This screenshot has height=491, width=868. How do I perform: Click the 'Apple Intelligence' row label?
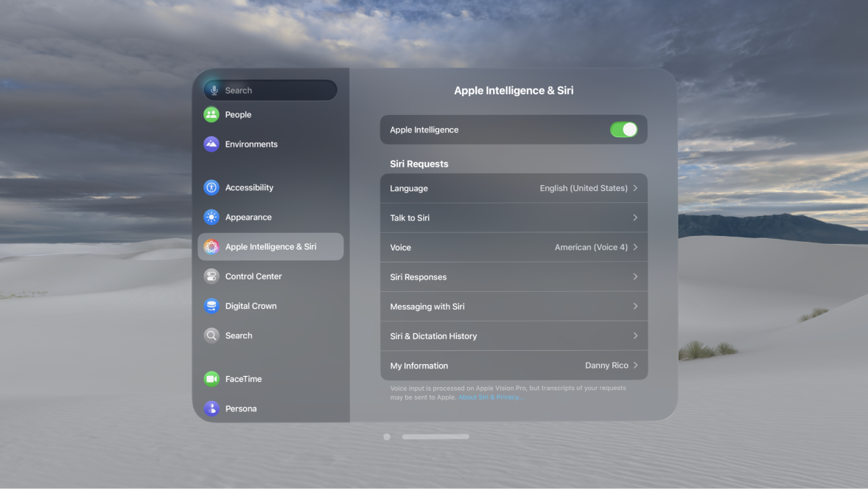coord(424,130)
